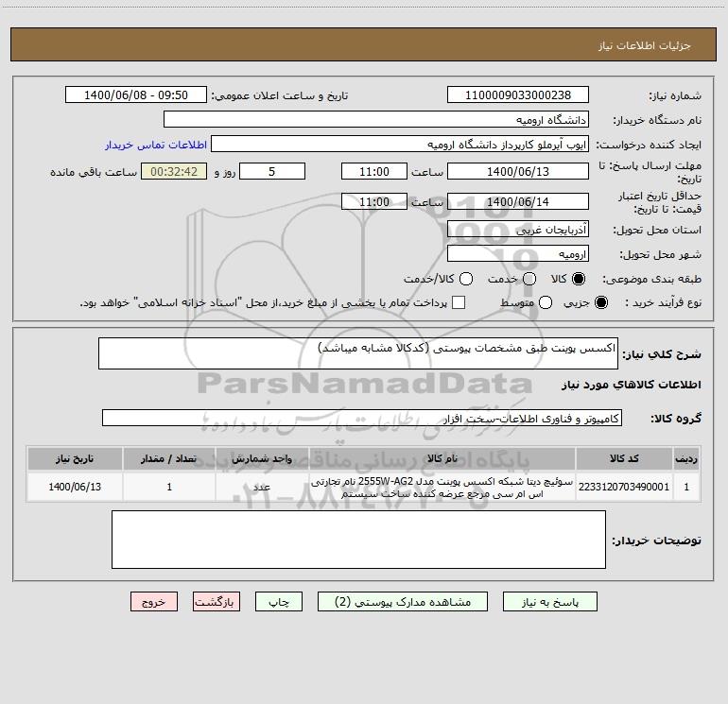Click the تاریخ نیاز column header
This screenshot has height=704, width=728.
[x=75, y=458]
